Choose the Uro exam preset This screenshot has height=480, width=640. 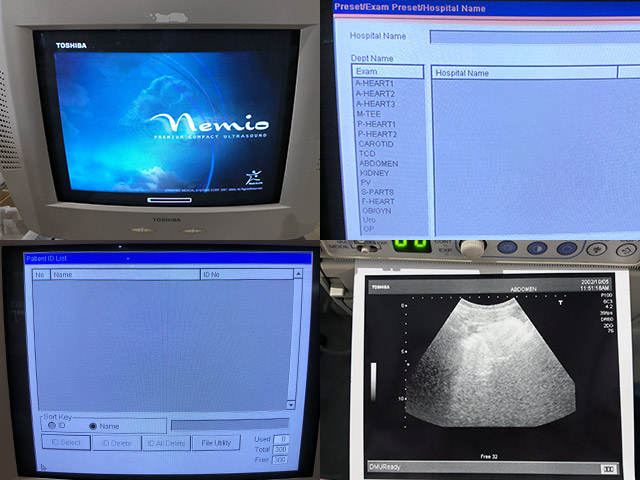pos(369,220)
